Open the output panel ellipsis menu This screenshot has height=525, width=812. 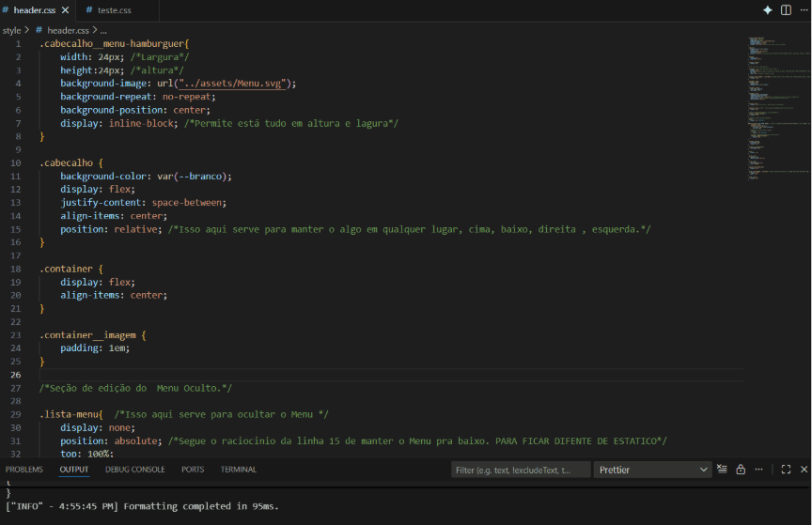[759, 470]
